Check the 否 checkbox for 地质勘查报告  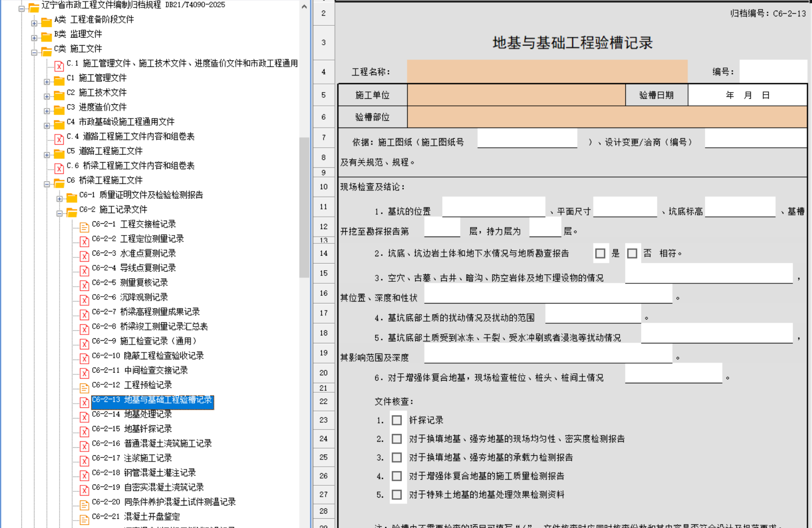632,254
